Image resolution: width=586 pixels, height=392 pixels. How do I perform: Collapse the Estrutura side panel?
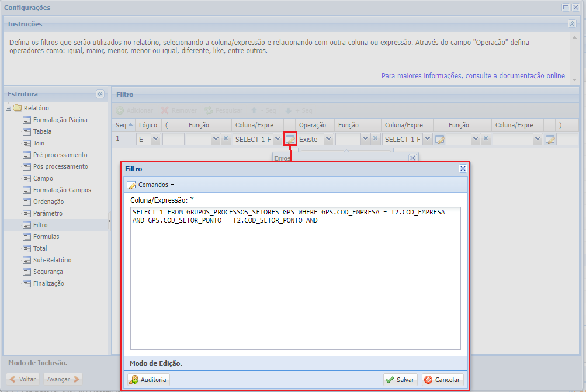(x=100, y=94)
